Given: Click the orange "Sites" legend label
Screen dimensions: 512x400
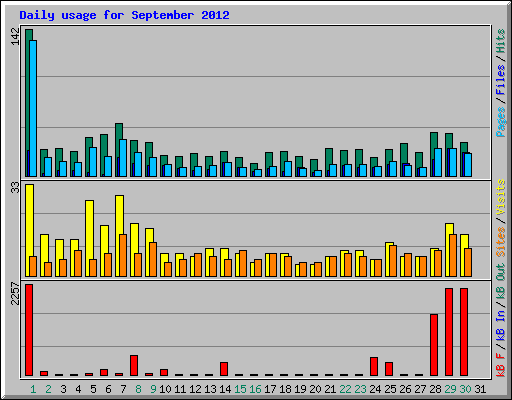Looking at the screenshot, I should point(500,242).
